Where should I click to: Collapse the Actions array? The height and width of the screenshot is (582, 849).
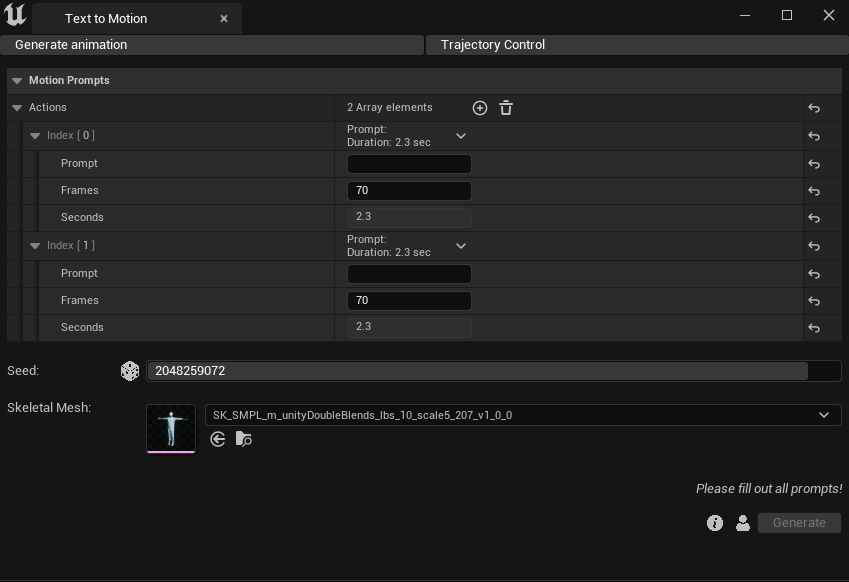(17, 108)
